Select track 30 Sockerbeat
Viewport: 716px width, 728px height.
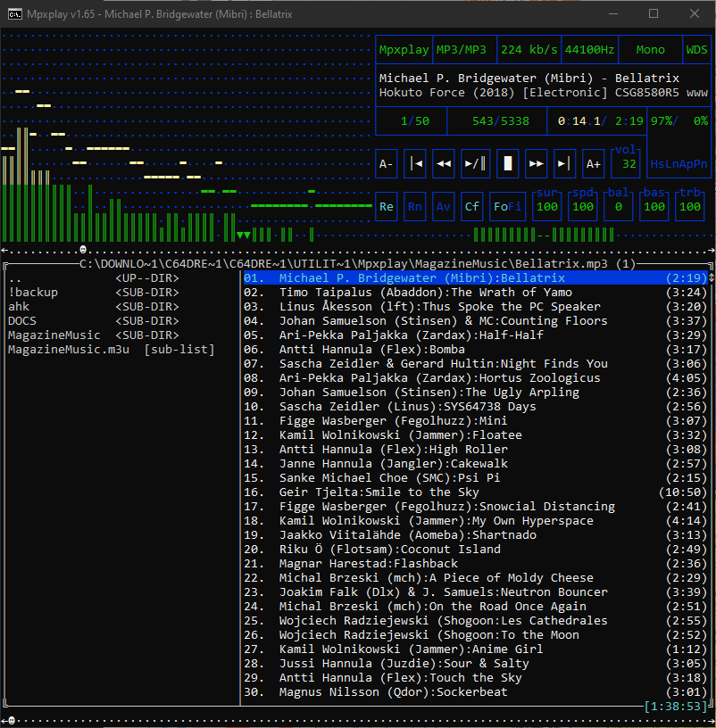475,692
